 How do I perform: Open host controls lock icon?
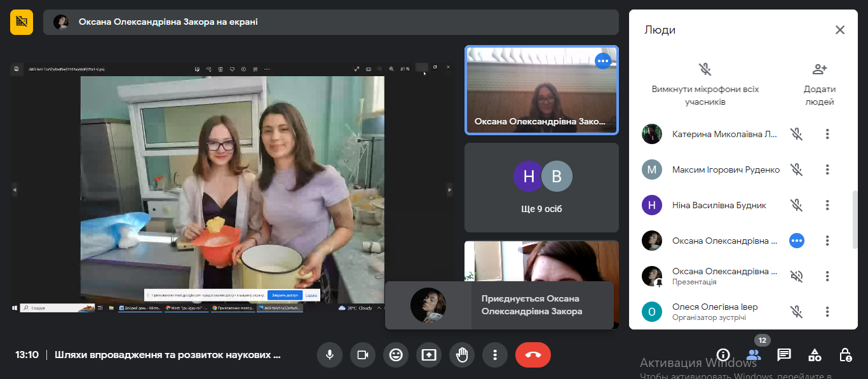[845, 355]
